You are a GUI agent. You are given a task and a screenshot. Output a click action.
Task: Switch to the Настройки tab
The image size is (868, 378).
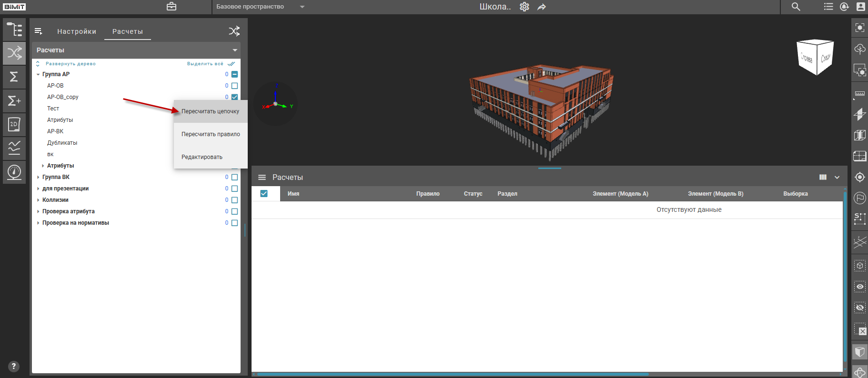click(77, 31)
